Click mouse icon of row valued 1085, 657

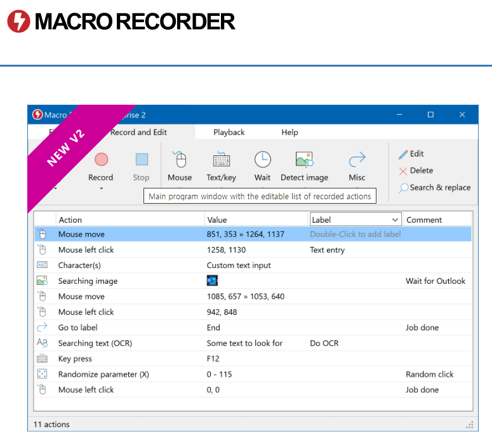click(42, 296)
